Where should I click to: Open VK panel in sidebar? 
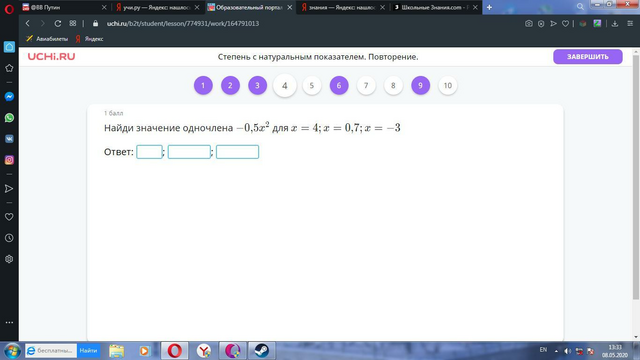tap(9, 139)
